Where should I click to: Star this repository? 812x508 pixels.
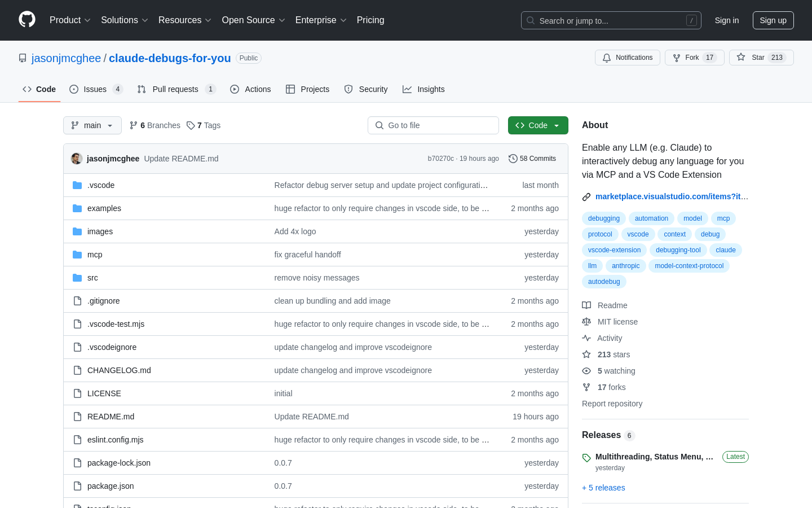coord(751,58)
